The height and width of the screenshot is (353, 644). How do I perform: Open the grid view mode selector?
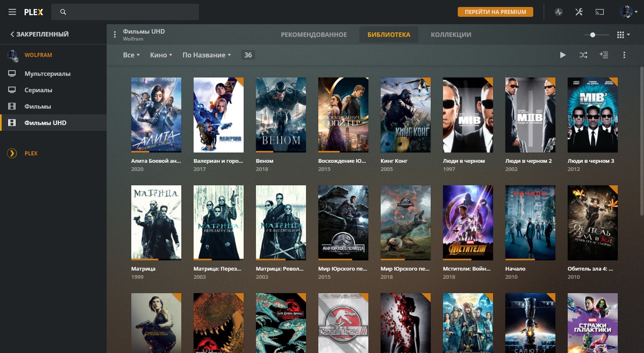click(x=623, y=35)
